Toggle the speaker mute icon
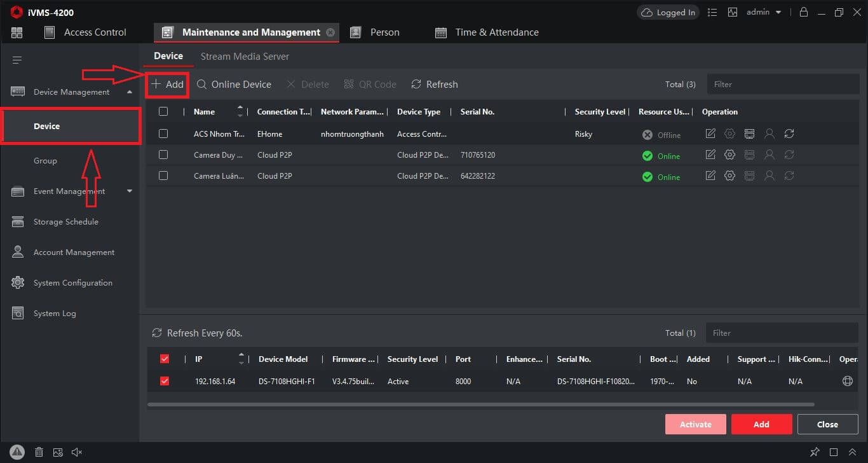The width and height of the screenshot is (868, 463). (77, 452)
